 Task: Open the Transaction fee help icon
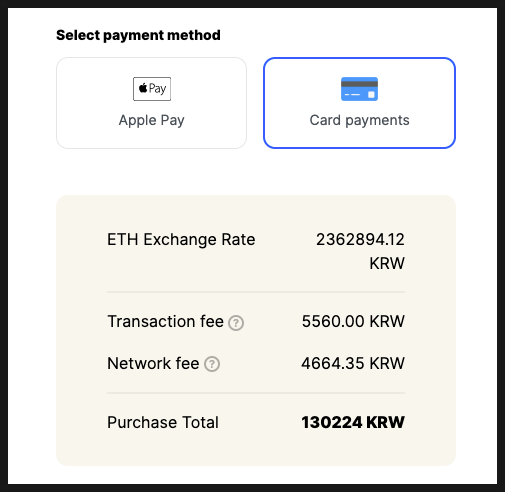(236, 323)
